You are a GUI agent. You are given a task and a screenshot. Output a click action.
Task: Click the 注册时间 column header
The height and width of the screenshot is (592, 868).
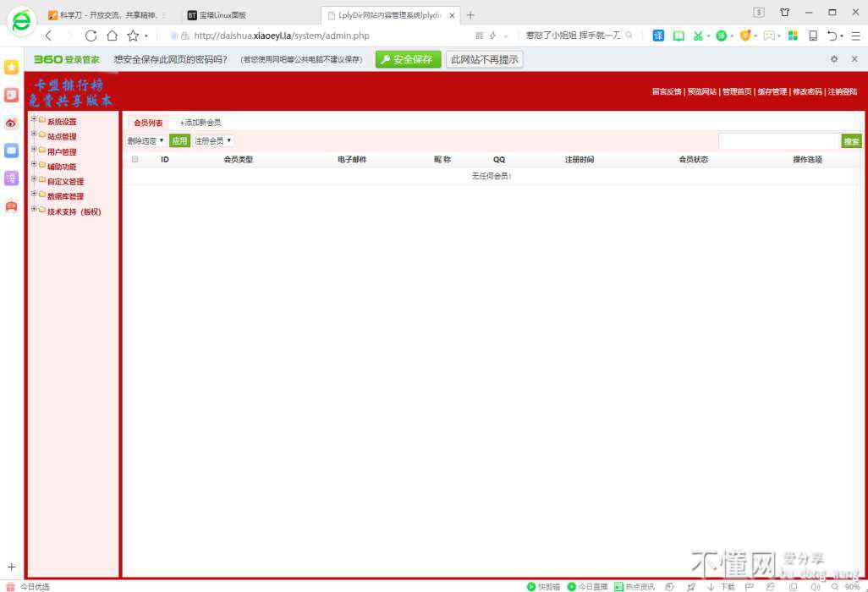(x=579, y=159)
